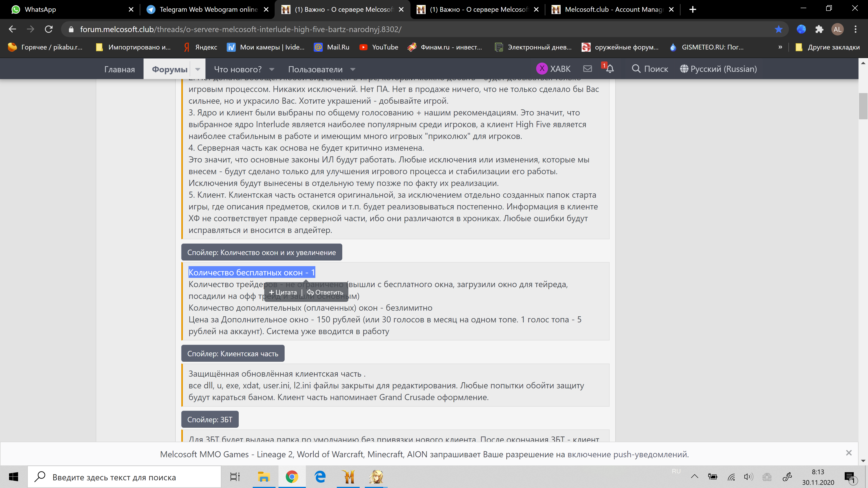Change language via Русский (Russian)

718,69
